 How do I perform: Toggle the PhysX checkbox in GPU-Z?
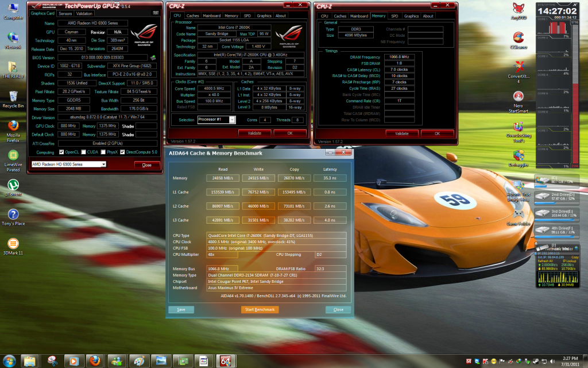click(103, 152)
